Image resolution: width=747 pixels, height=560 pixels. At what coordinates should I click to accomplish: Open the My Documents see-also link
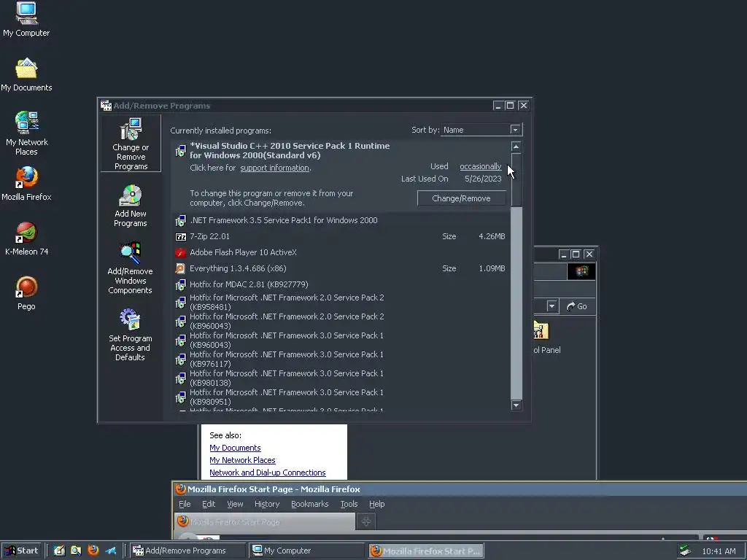(235, 448)
